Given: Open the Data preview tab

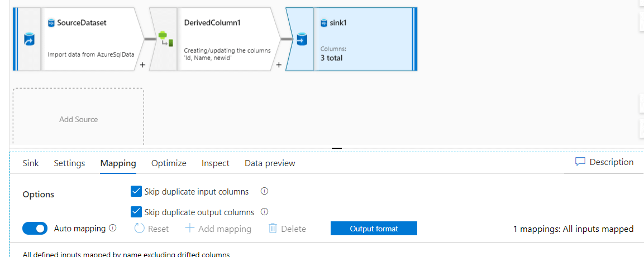Looking at the screenshot, I should coord(270,163).
